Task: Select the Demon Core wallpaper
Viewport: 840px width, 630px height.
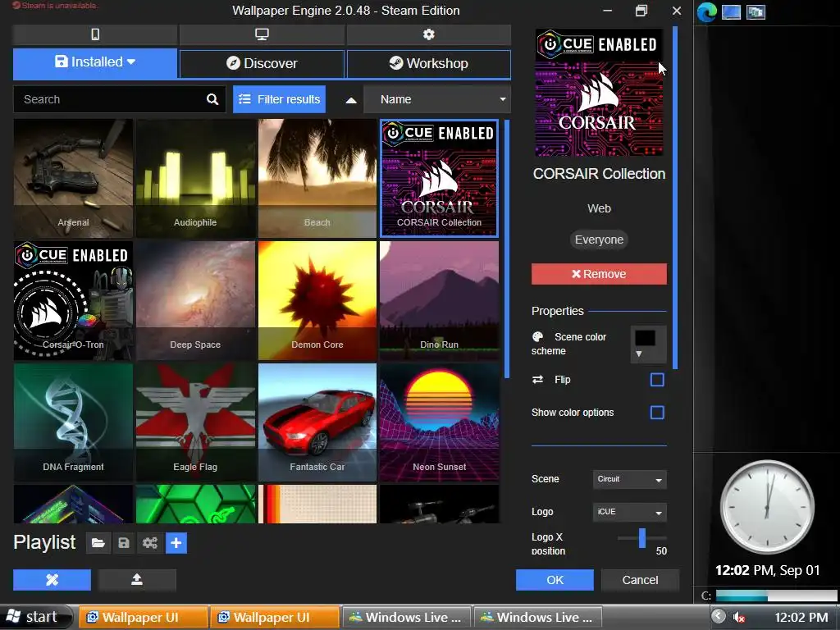Action: point(317,300)
